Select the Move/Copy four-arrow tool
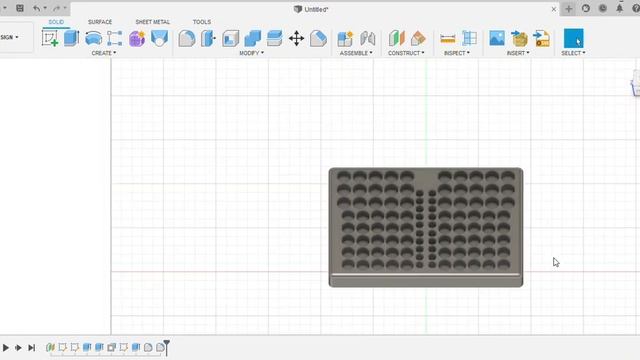640x360 pixels. (x=297, y=38)
